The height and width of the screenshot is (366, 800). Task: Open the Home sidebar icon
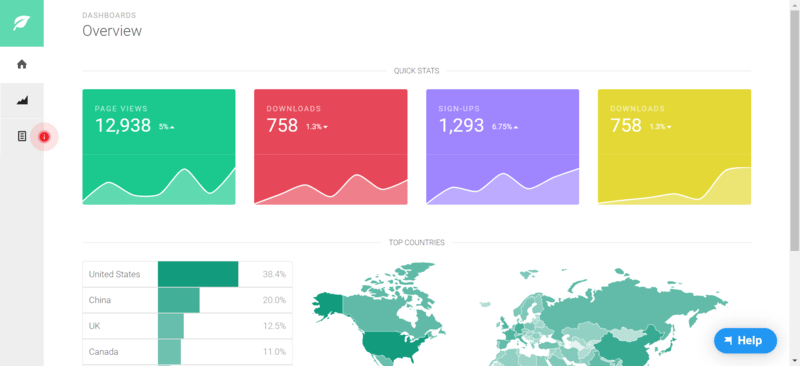21,64
